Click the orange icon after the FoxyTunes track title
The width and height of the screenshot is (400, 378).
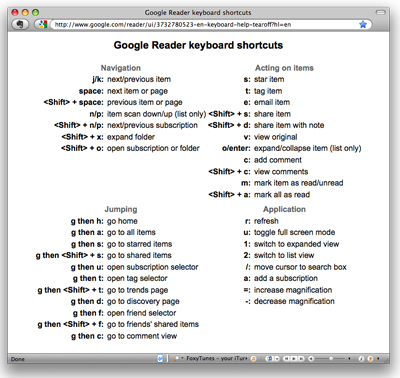253,359
